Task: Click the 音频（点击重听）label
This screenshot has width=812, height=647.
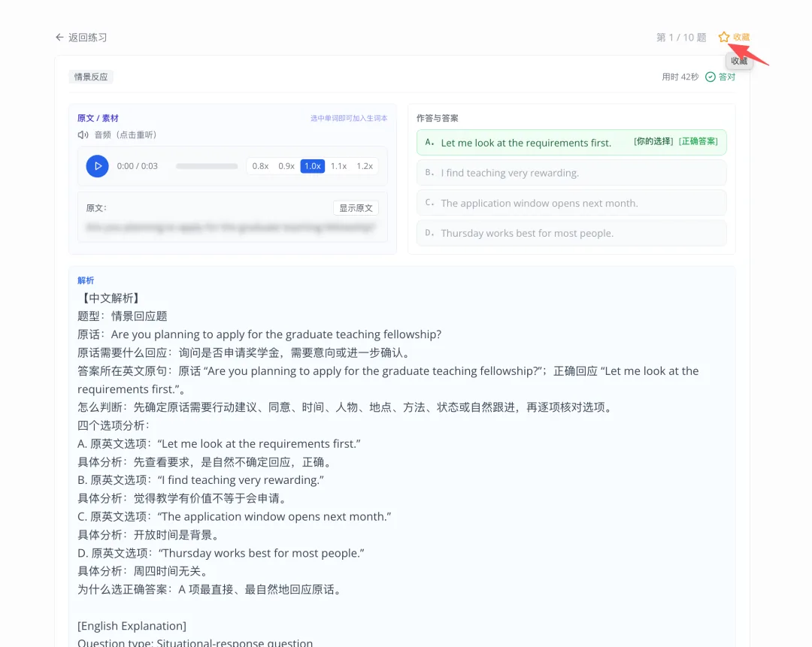Action: pyautogui.click(x=126, y=135)
